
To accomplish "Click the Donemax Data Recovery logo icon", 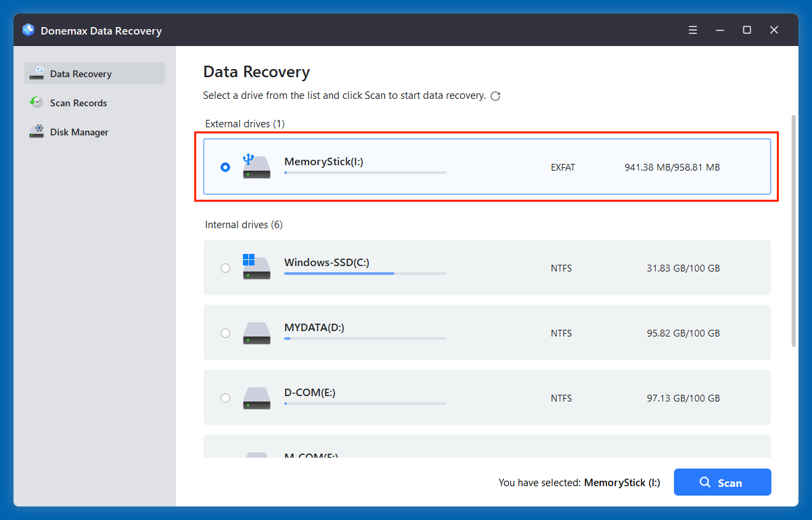I will pyautogui.click(x=28, y=30).
